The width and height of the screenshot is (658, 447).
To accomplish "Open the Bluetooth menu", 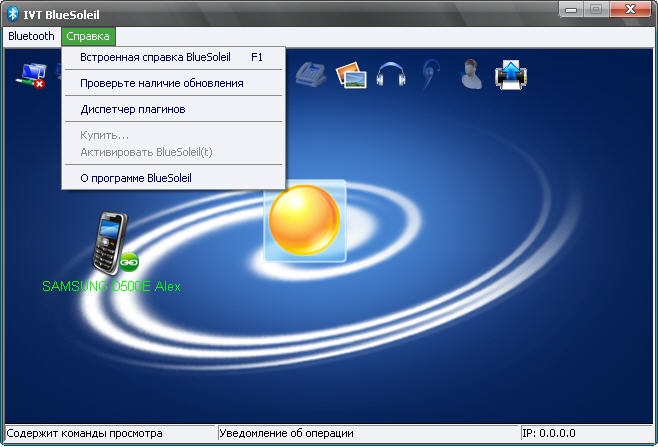I will pyautogui.click(x=31, y=36).
